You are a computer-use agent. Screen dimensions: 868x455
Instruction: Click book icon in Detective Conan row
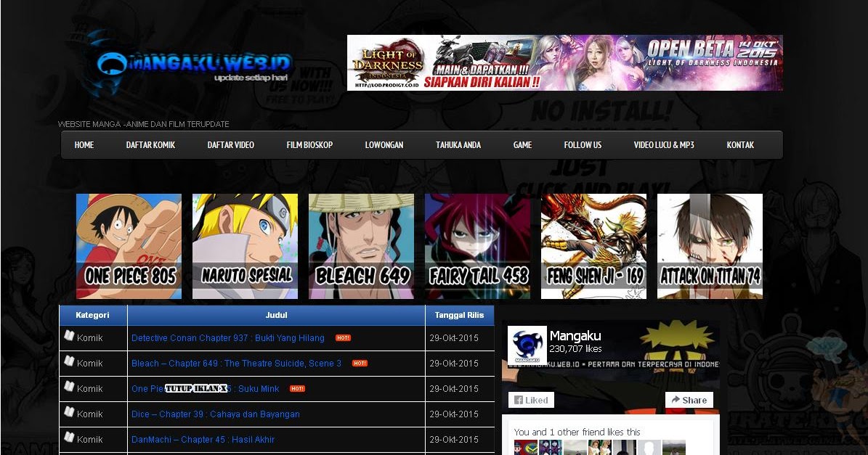click(69, 335)
